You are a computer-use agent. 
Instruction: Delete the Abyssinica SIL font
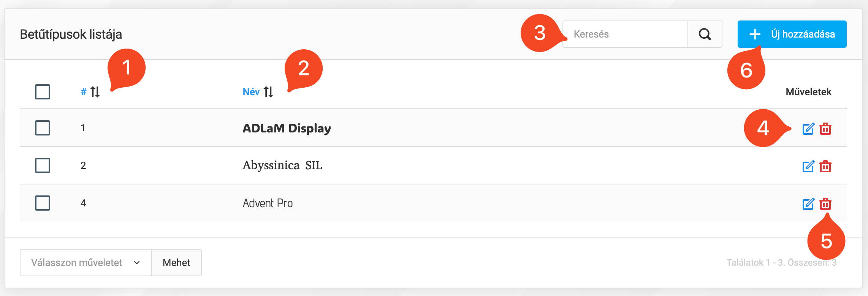[825, 166]
